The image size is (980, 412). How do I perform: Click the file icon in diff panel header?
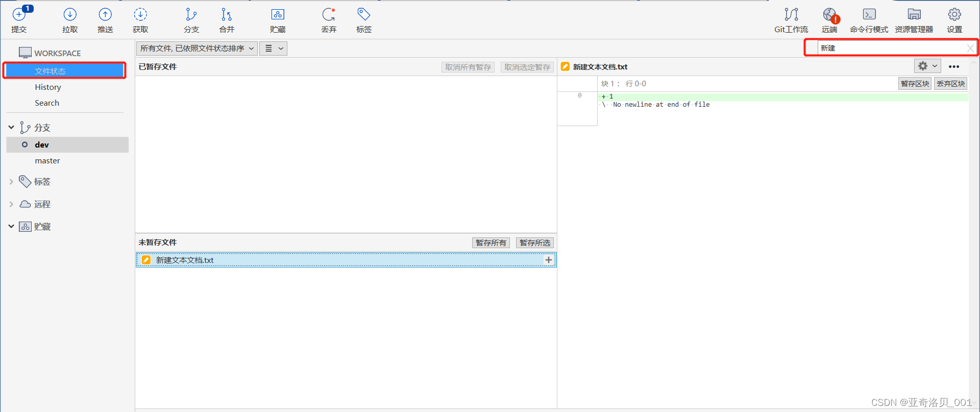click(565, 66)
